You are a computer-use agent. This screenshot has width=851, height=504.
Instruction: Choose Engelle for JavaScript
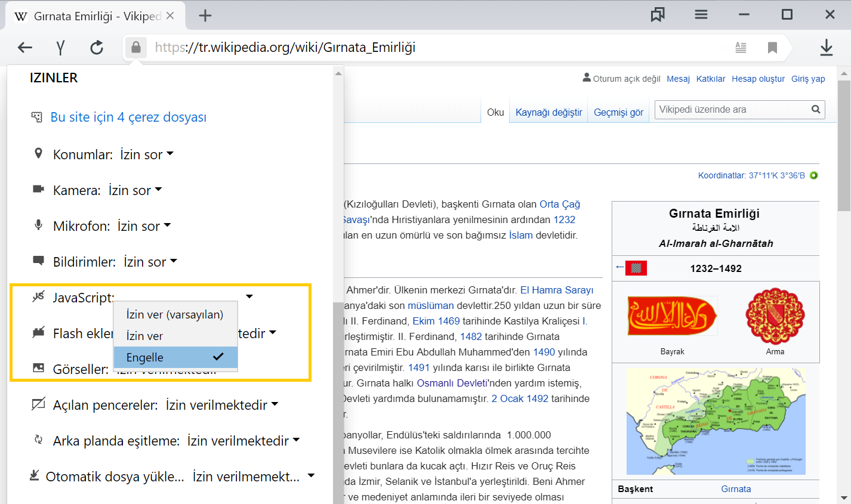click(175, 357)
